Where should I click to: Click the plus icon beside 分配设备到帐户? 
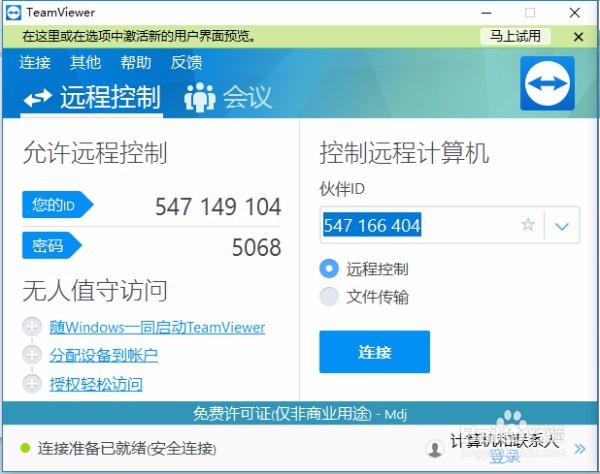[32, 355]
